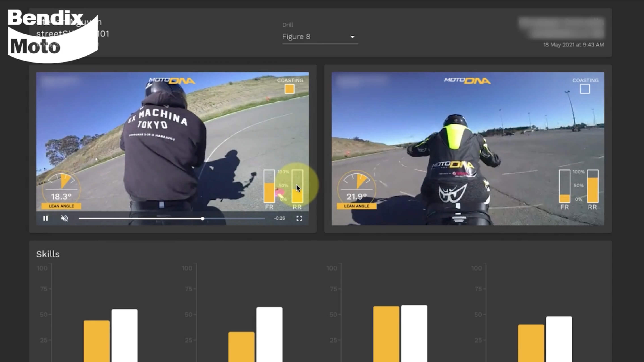
Task: Click the FR brake bar on left video
Action: point(269,187)
